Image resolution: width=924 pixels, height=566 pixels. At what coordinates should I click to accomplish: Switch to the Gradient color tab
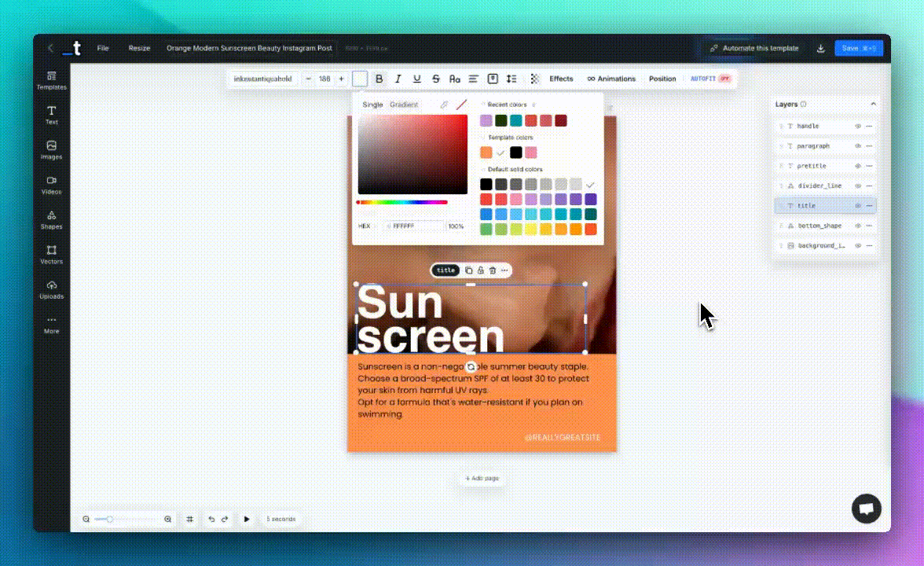[x=404, y=105]
